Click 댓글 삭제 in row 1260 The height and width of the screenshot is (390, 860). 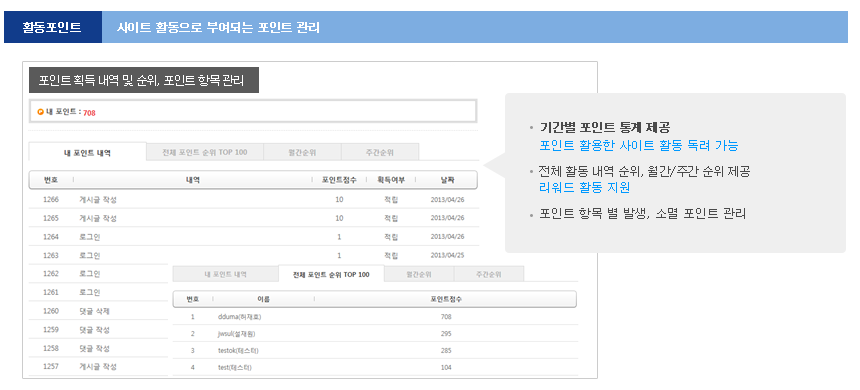coord(94,311)
